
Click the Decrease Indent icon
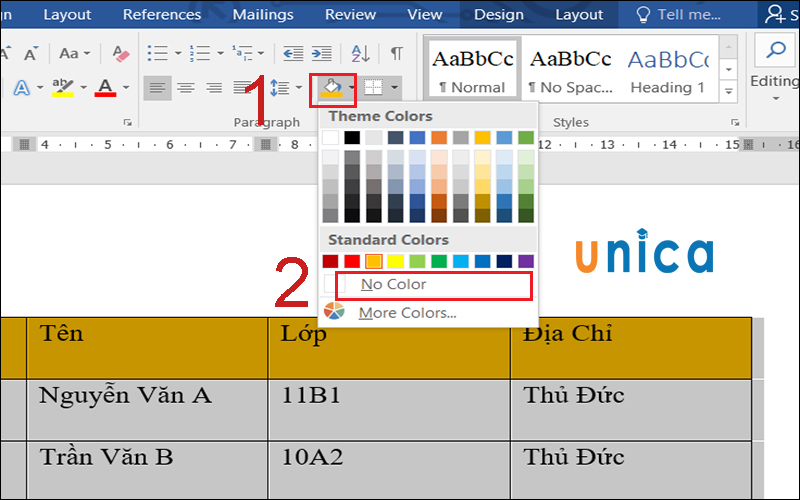tap(293, 53)
